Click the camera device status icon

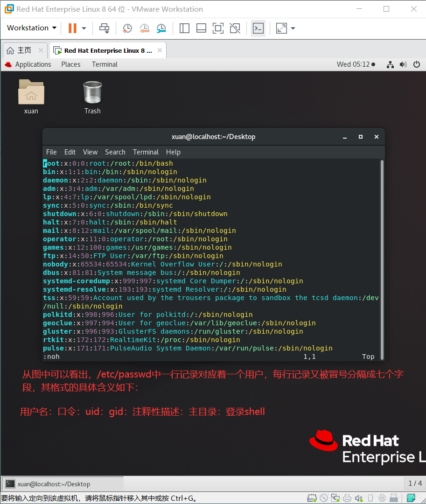point(382,498)
